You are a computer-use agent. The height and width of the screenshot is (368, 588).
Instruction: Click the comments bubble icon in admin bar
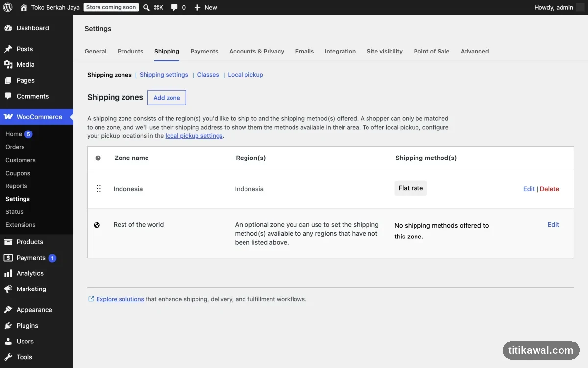point(174,7)
